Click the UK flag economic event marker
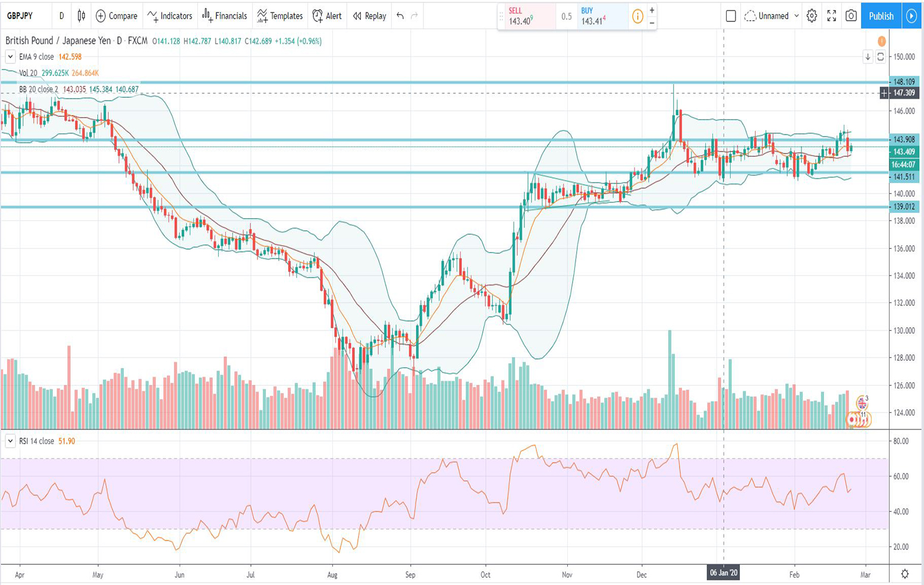 pyautogui.click(x=862, y=404)
